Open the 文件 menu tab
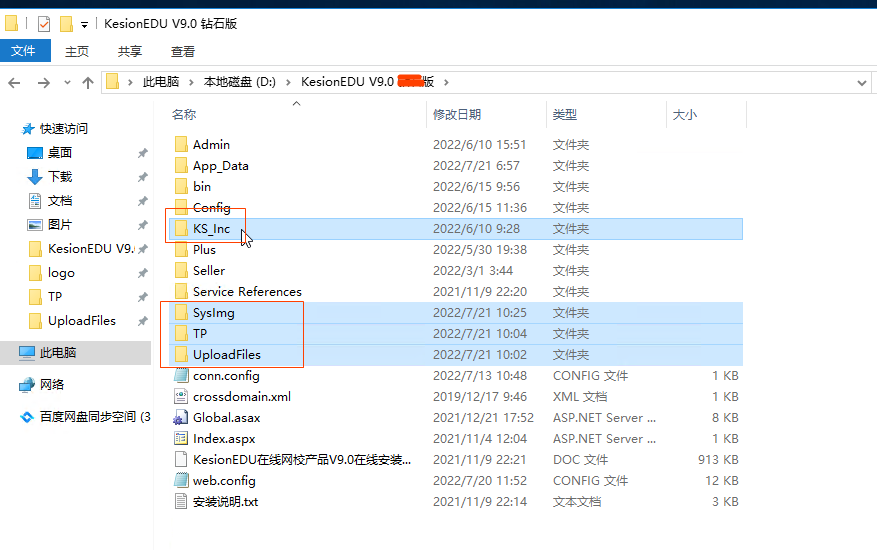The height and width of the screenshot is (550, 877). pyautogui.click(x=23, y=51)
